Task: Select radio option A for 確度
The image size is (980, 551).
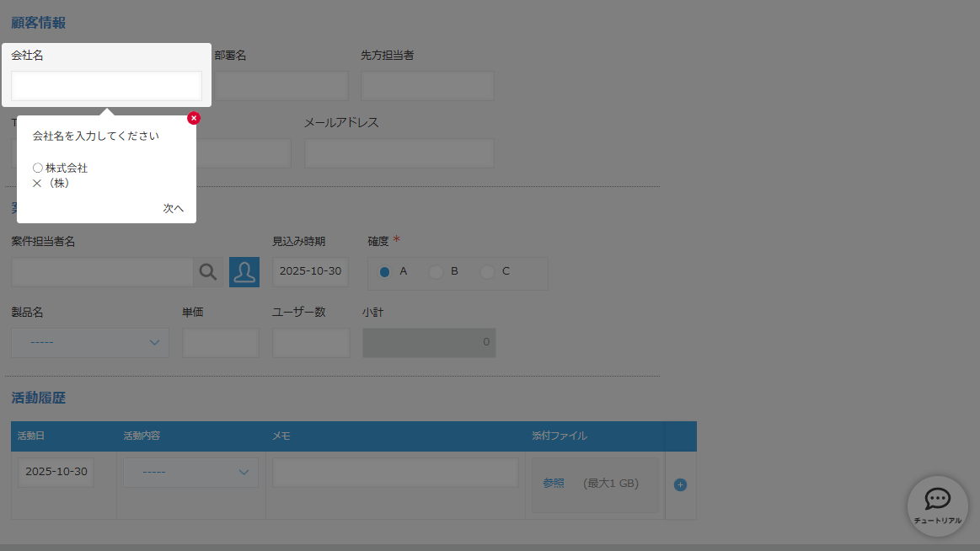Action: (385, 272)
